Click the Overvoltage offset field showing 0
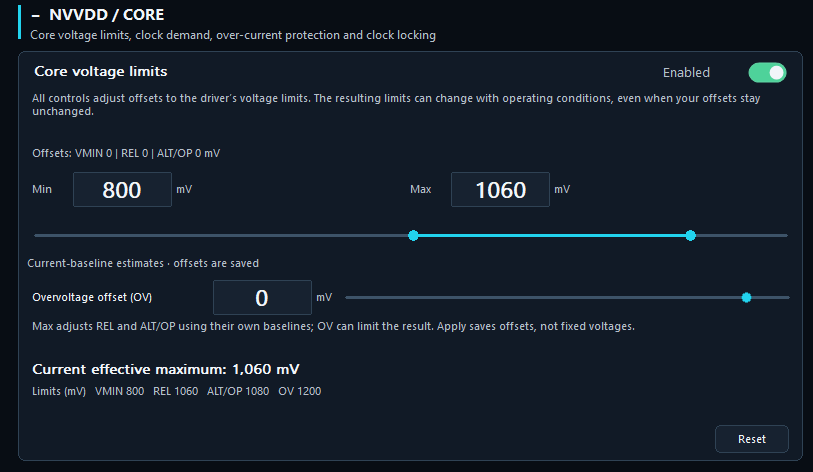Screen dimensions: 813x472 click(262, 298)
